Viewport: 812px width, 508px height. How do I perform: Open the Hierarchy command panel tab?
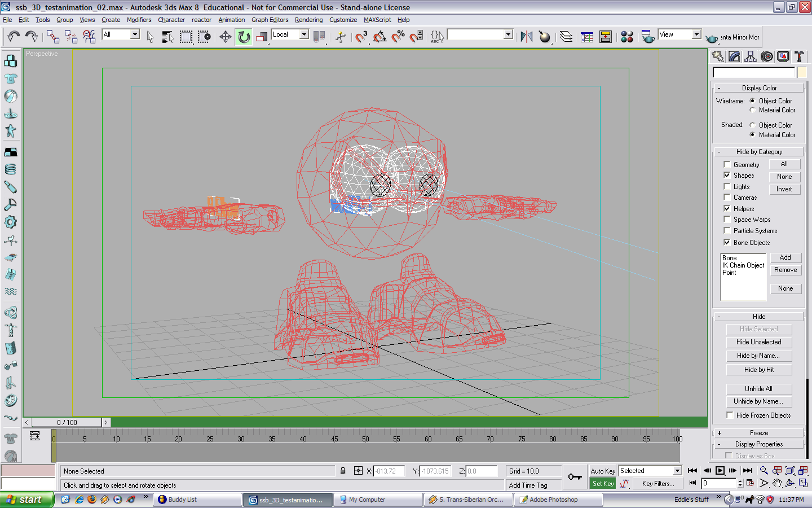[x=751, y=56]
